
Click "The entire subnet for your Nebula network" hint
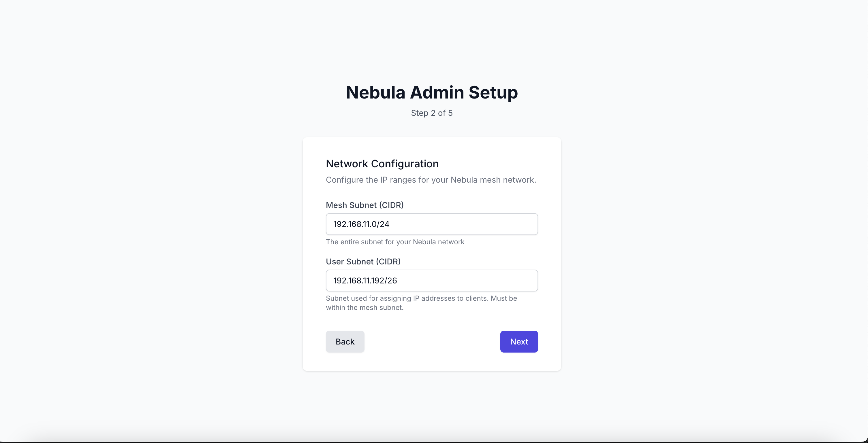(x=395, y=242)
